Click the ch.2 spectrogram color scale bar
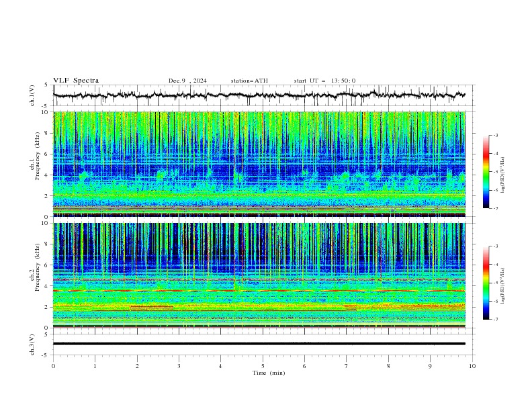Image resolution: width=532 pixels, height=411 pixels. tap(486, 283)
